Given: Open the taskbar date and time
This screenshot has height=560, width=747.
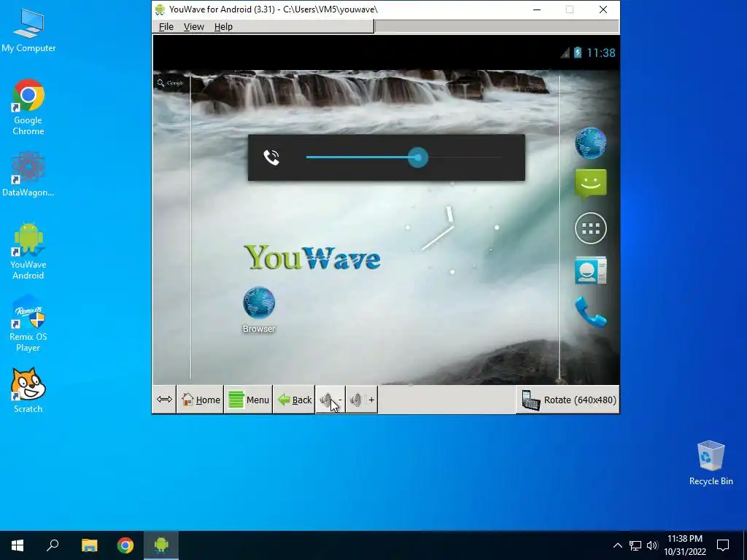Looking at the screenshot, I should pyautogui.click(x=685, y=545).
